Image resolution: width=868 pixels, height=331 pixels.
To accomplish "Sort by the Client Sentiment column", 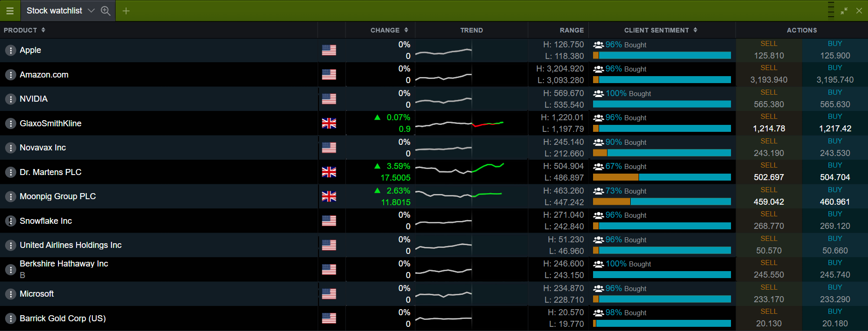I will (660, 30).
